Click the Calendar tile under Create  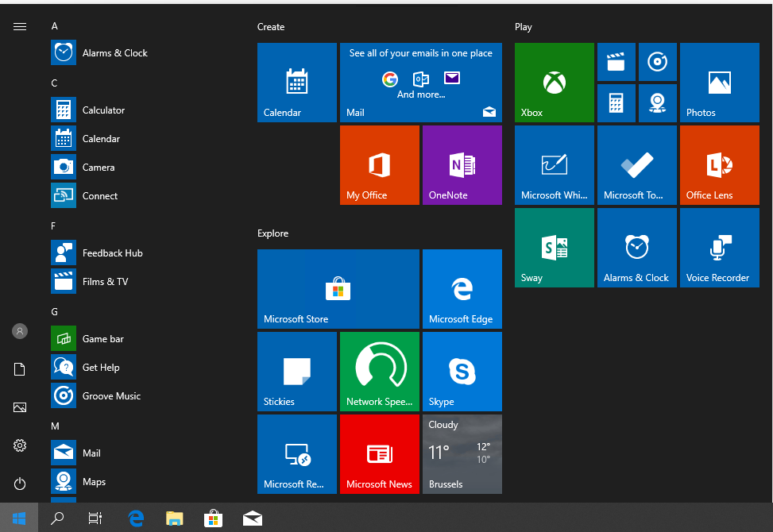[x=297, y=83]
